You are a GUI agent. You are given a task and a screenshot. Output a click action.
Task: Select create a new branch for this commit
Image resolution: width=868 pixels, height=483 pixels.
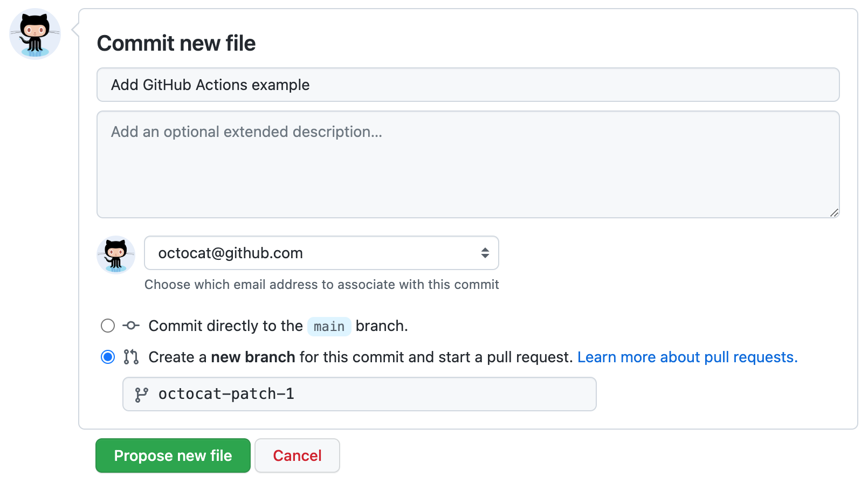click(x=108, y=357)
